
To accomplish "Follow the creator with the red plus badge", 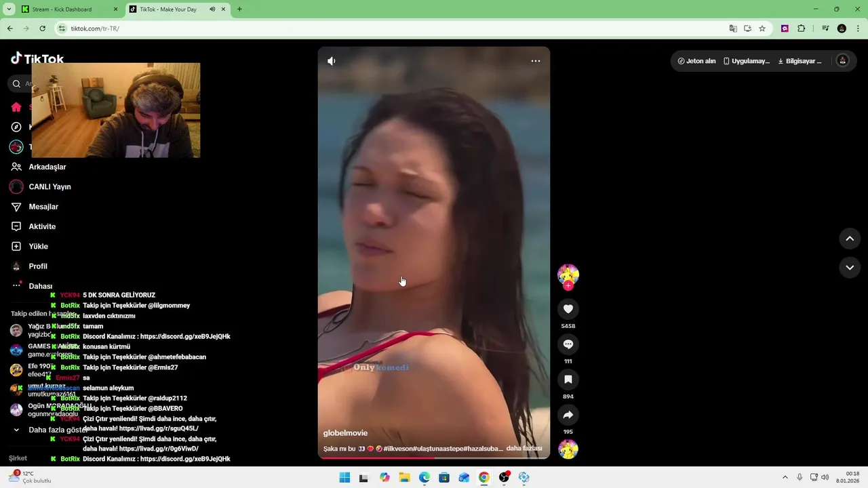I will click(568, 286).
